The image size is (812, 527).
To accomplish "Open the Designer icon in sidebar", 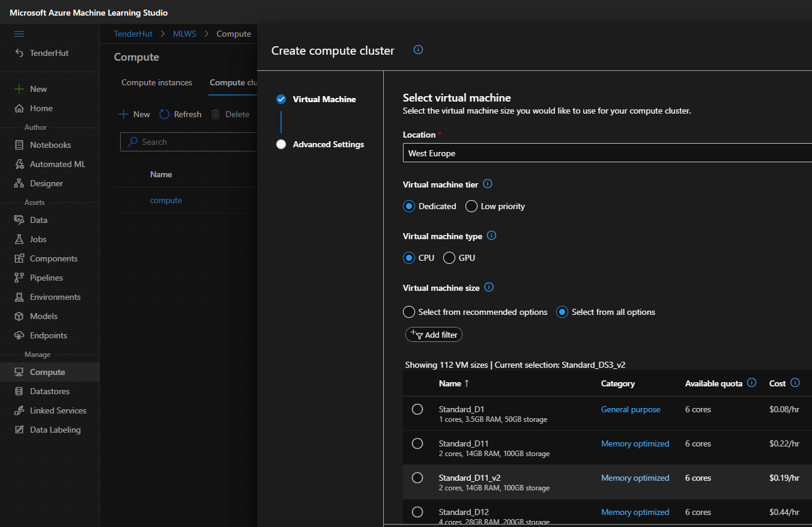I will 19,183.
